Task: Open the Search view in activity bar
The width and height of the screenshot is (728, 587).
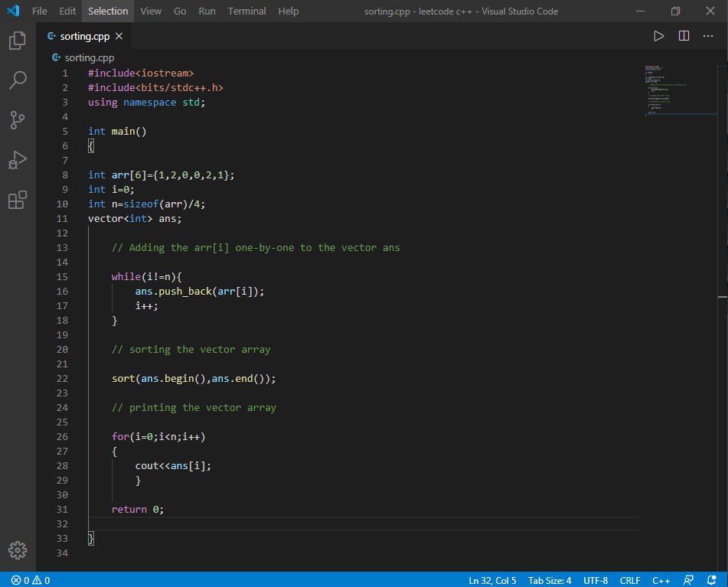Action: tap(18, 80)
